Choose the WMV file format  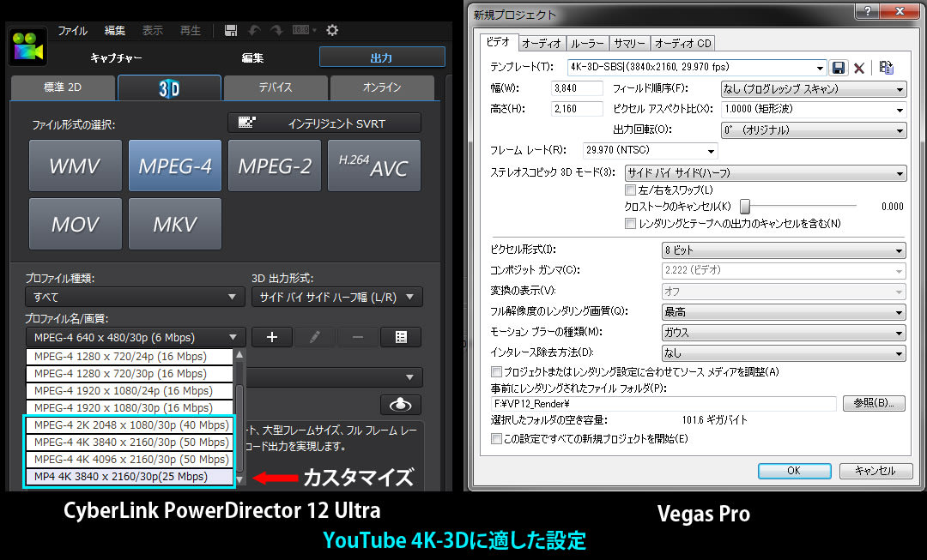point(75,166)
